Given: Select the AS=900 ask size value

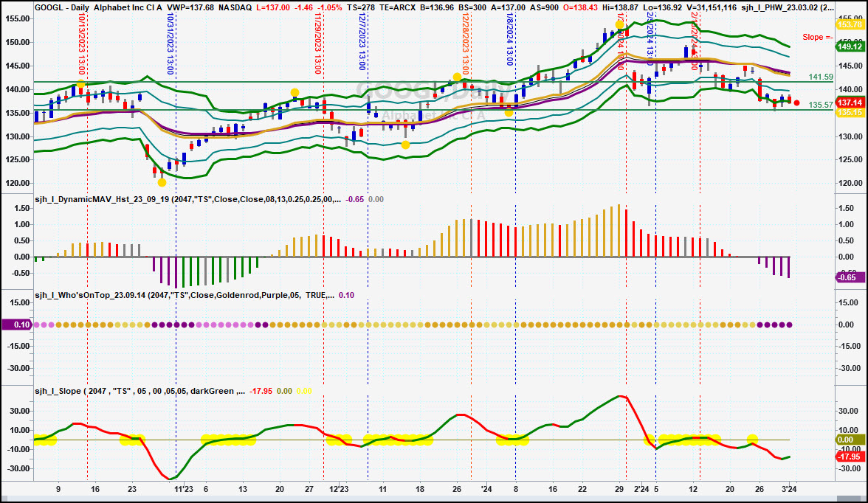Looking at the screenshot, I should [x=544, y=8].
